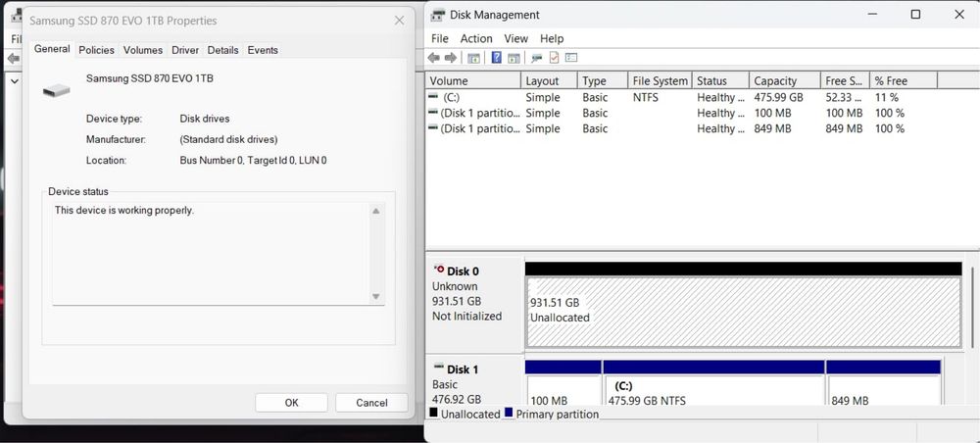Select the 849 MB Disk 1 partition row
This screenshot has height=443, width=980.
[x=682, y=128]
